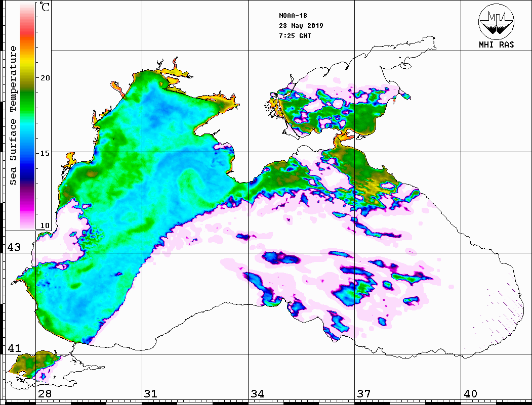Image resolution: width=532 pixels, height=405 pixels.
Task: Click the 20 tick label on color scale
Action: pos(45,78)
